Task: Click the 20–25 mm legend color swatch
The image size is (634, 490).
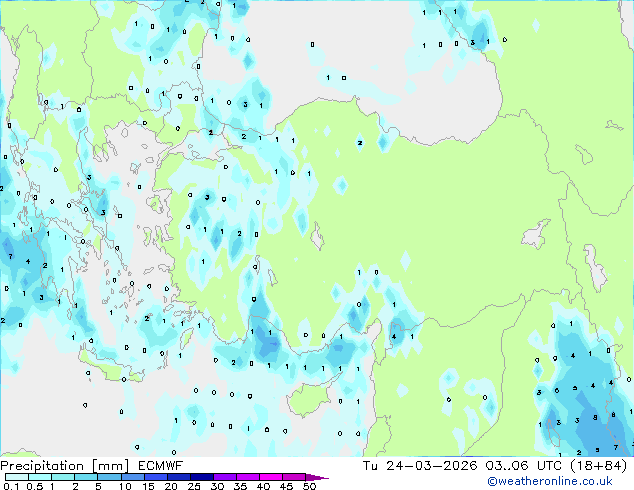Action: (179, 477)
